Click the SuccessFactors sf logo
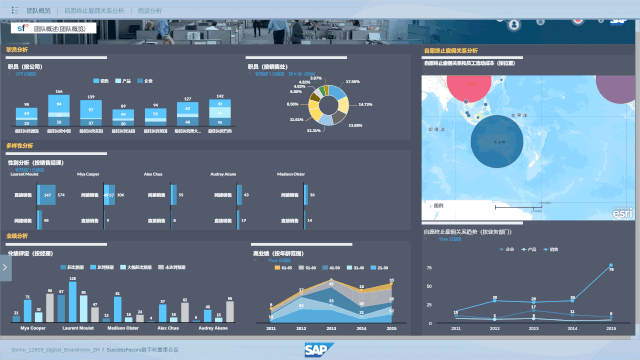 coord(22,28)
